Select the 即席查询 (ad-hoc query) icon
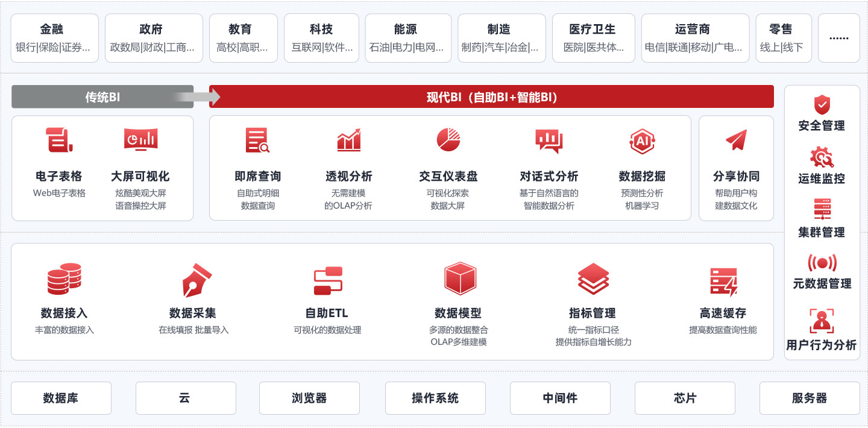This screenshot has height=428, width=868. (258, 140)
